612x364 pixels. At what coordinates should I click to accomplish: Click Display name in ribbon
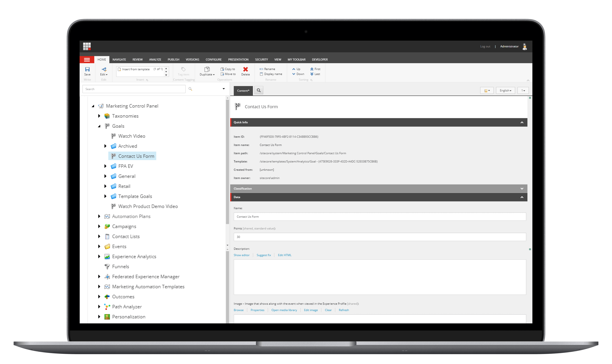pyautogui.click(x=271, y=74)
